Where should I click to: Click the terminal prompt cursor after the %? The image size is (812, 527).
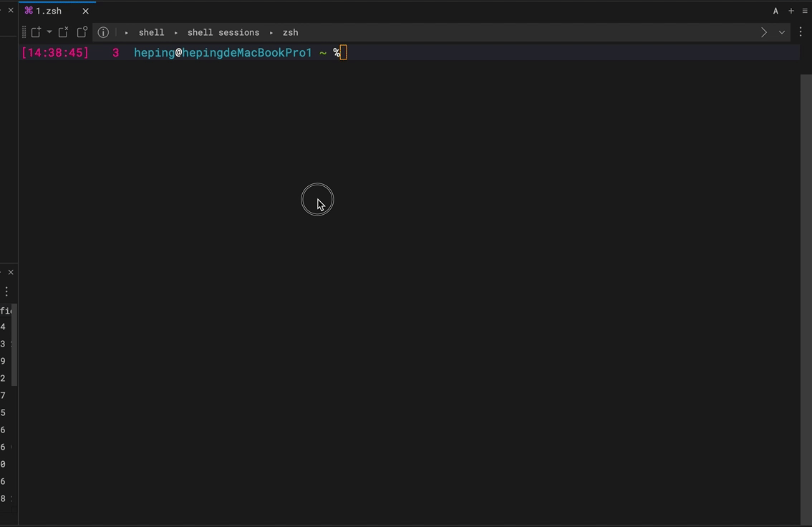coord(343,52)
